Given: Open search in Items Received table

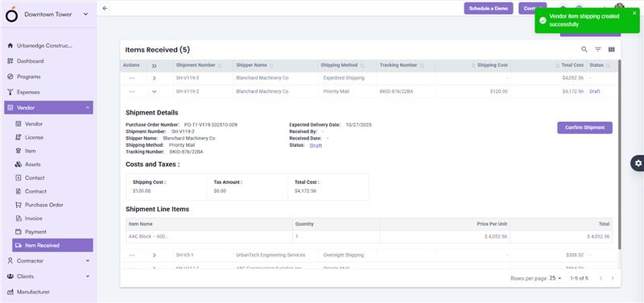Looking at the screenshot, I should (x=584, y=49).
